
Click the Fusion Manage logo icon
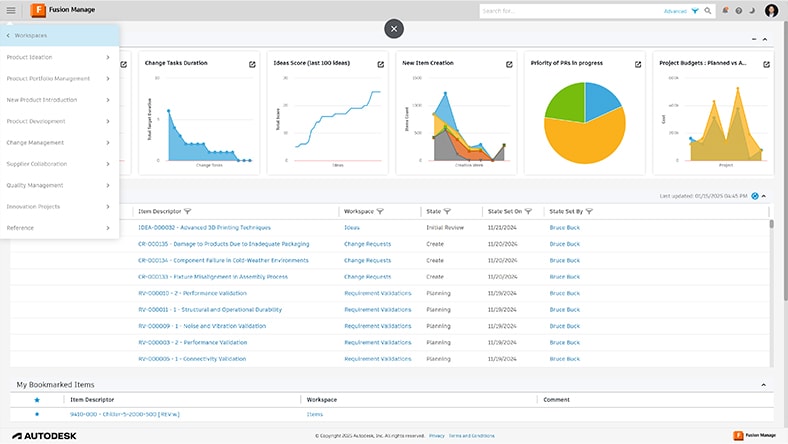[x=38, y=10]
